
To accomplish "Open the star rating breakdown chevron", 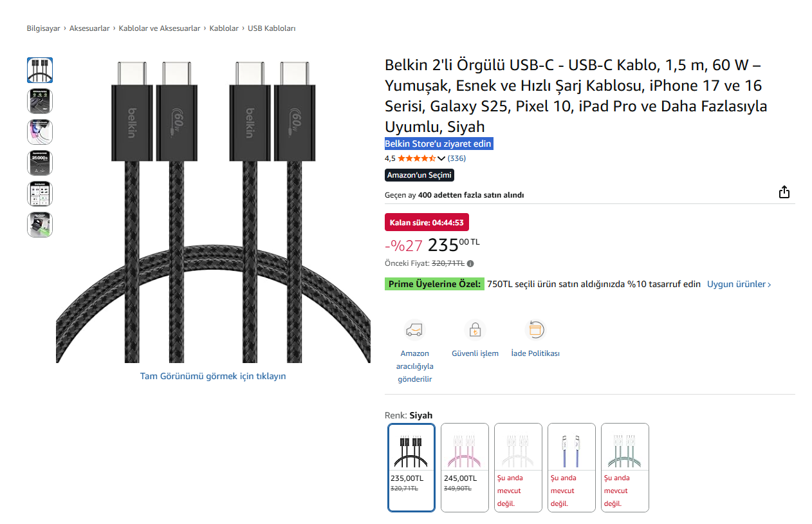I will pos(441,158).
